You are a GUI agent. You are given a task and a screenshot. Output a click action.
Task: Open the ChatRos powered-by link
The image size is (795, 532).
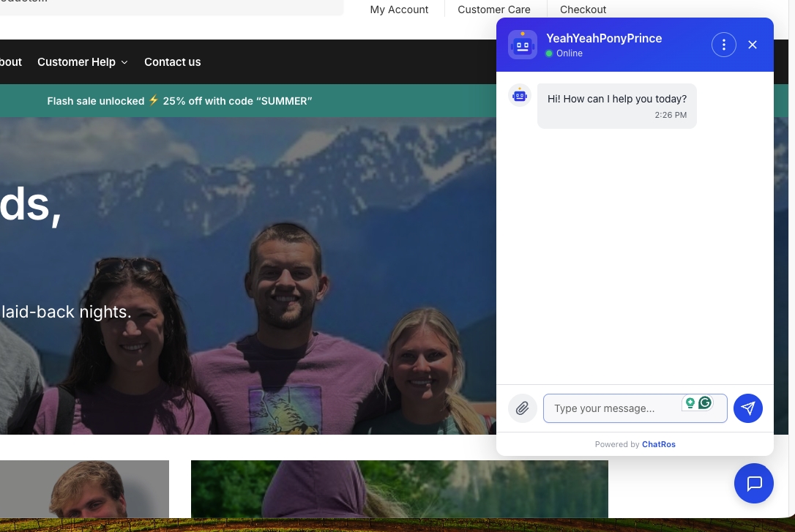pyautogui.click(x=659, y=444)
